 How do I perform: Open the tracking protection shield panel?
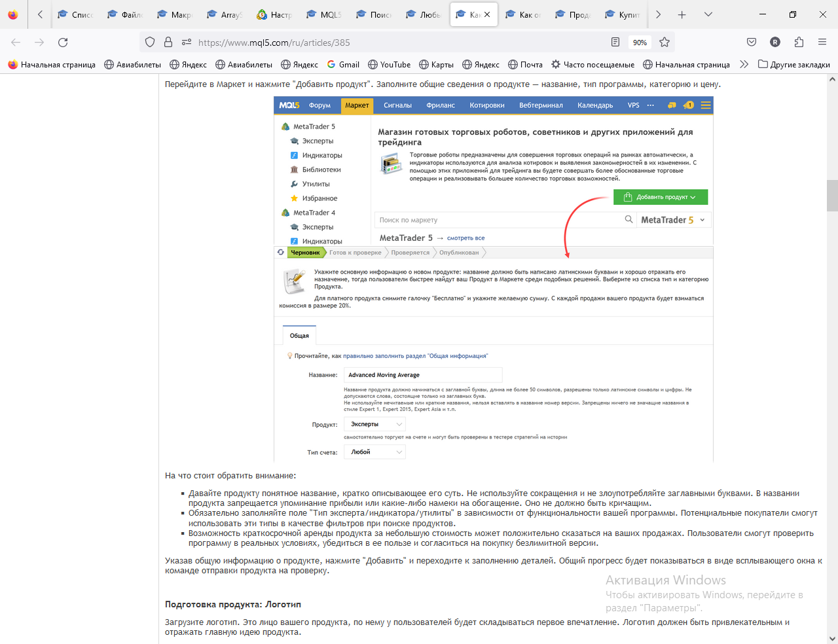coord(150,43)
